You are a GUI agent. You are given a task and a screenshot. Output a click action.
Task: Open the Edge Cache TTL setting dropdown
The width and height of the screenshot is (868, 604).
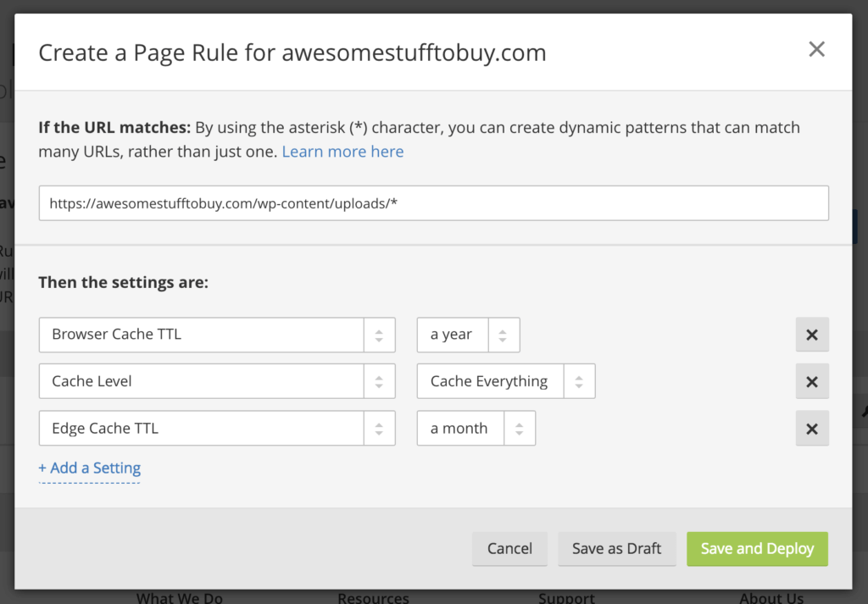[x=217, y=429]
